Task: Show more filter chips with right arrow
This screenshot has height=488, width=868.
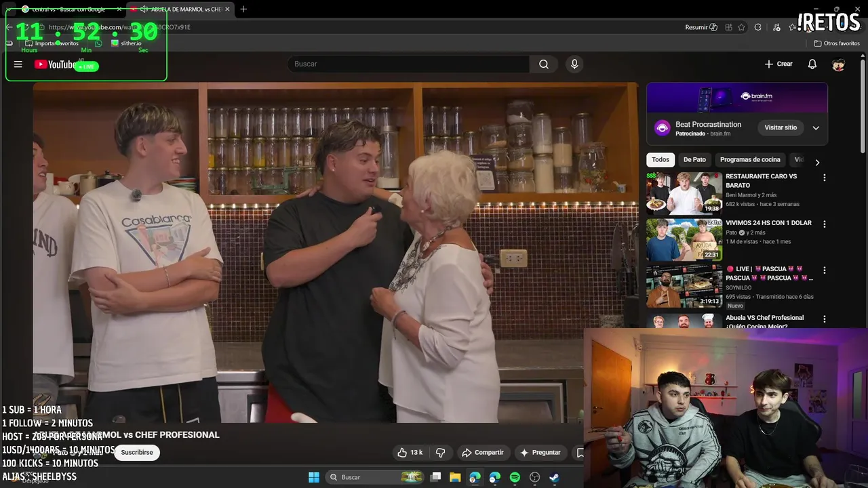Action: pos(817,163)
